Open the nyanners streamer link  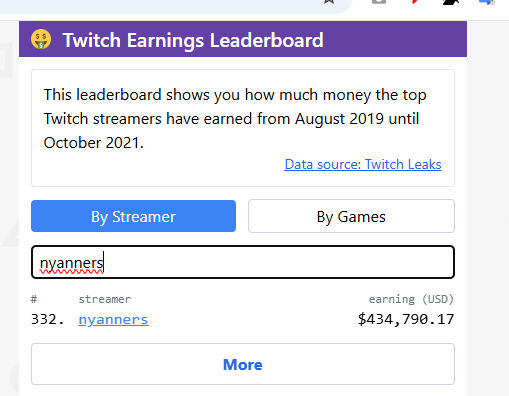tap(114, 319)
